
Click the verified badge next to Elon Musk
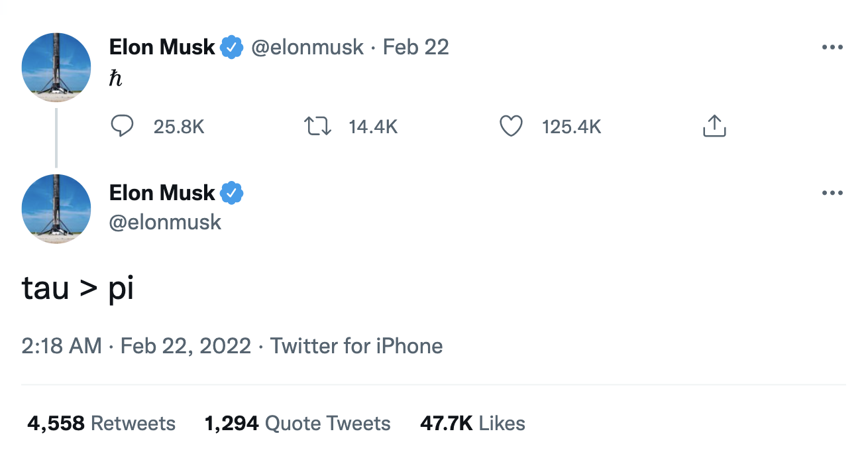tap(230, 46)
